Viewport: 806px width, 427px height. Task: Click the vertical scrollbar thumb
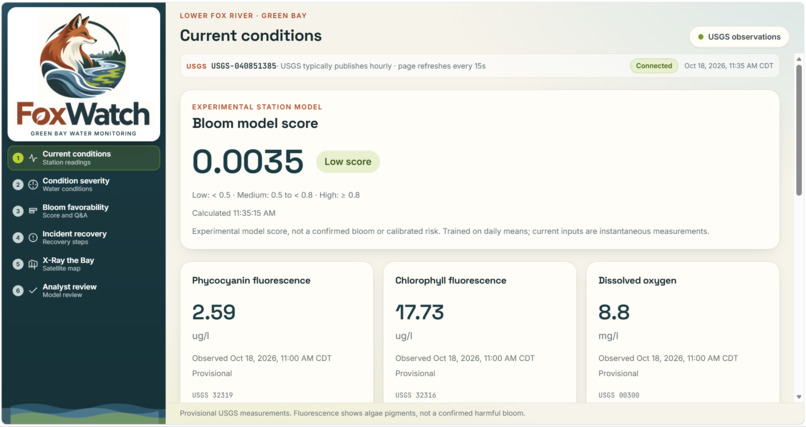[799, 129]
